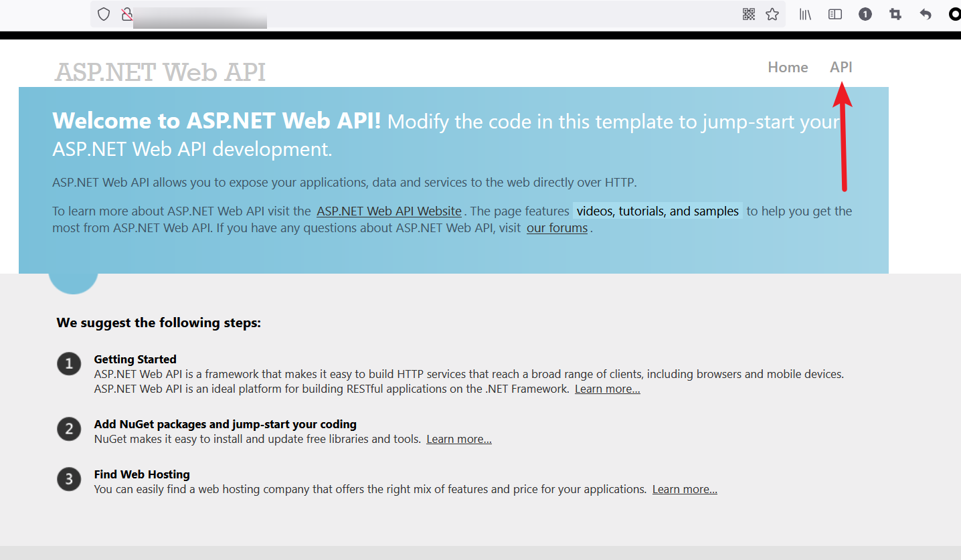The image size is (961, 560).
Task: Click the step 1 number badge
Action: tap(69, 364)
